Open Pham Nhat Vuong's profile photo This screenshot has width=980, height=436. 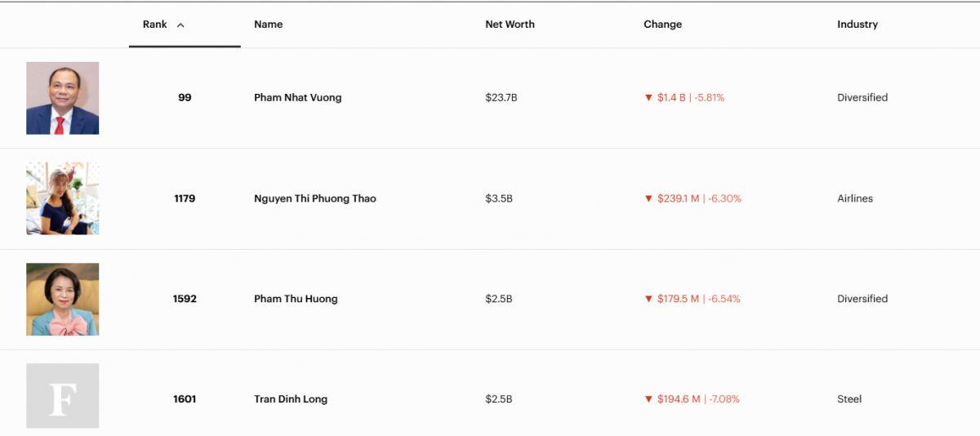62,98
